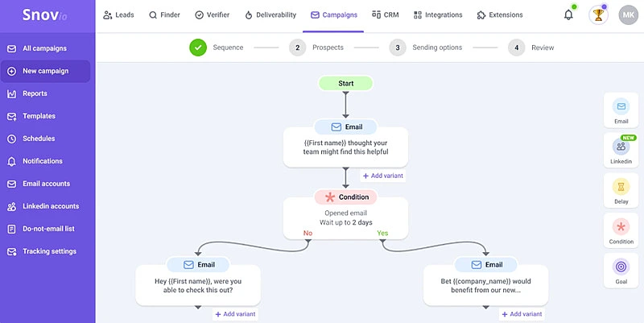Add a Goal target element
Image resolution: width=644 pixels, height=323 pixels.
click(621, 271)
